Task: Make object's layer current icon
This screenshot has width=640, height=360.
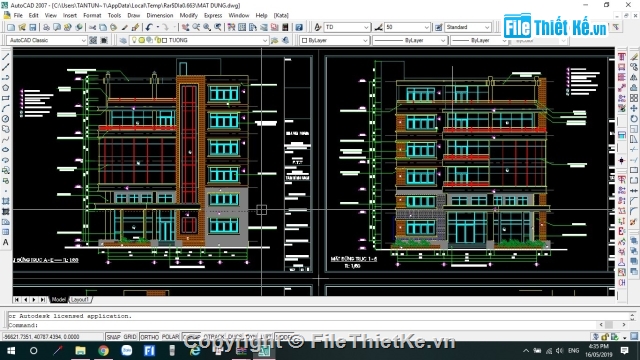Action: [x=275, y=40]
